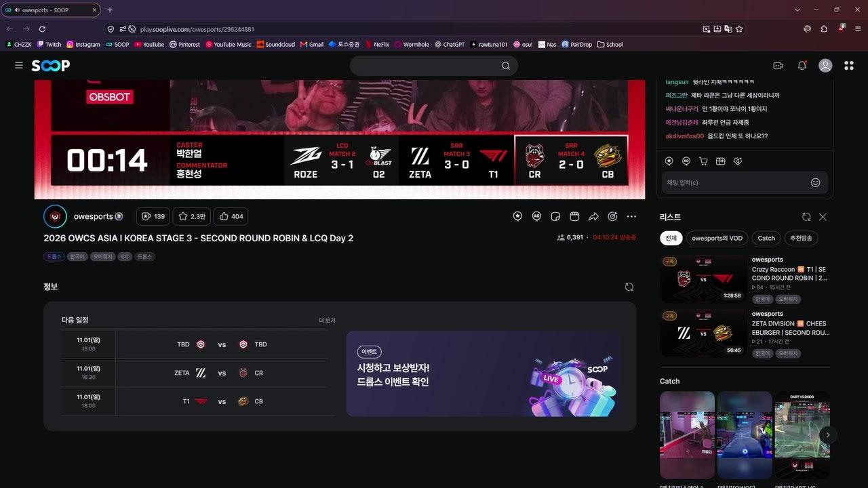This screenshot has height=488, width=868.
Task: Click the G heart icon in chat
Action: (x=738, y=161)
